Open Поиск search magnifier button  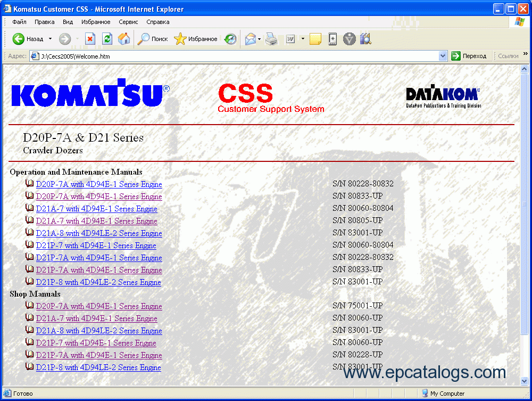[153, 39]
